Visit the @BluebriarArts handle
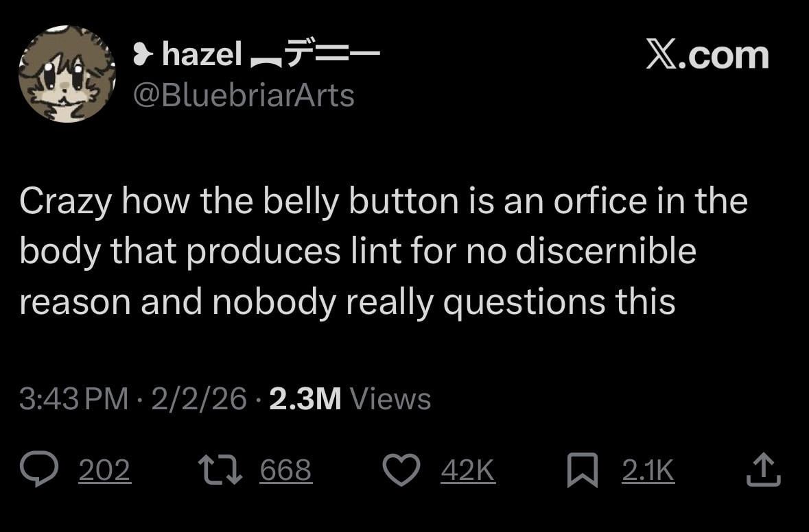The image size is (809, 532). pos(244,95)
